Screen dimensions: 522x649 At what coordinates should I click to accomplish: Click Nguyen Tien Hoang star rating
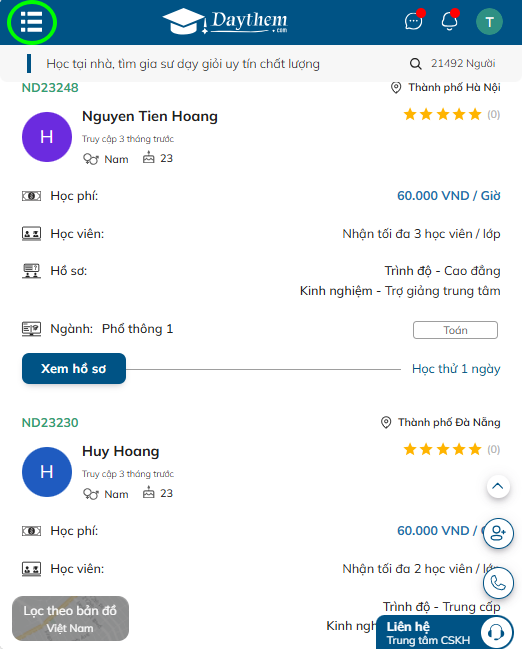pos(443,114)
